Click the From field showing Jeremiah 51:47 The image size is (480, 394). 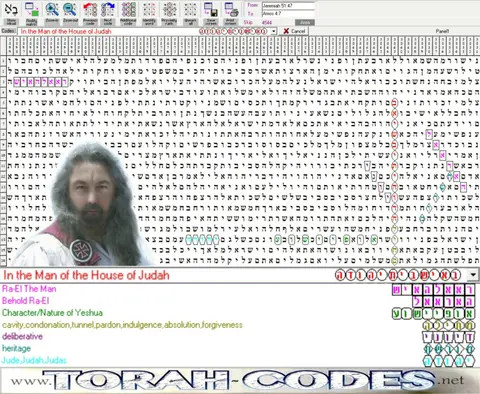click(288, 5)
